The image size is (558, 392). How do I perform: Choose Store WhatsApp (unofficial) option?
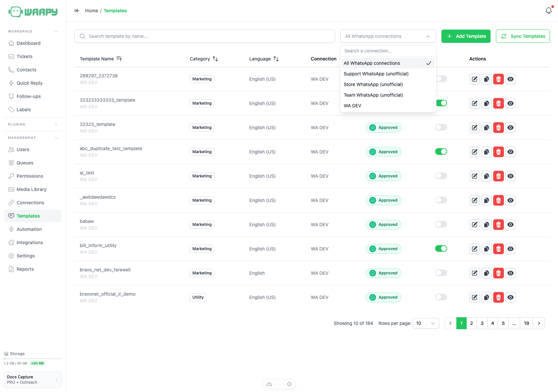click(x=388, y=84)
